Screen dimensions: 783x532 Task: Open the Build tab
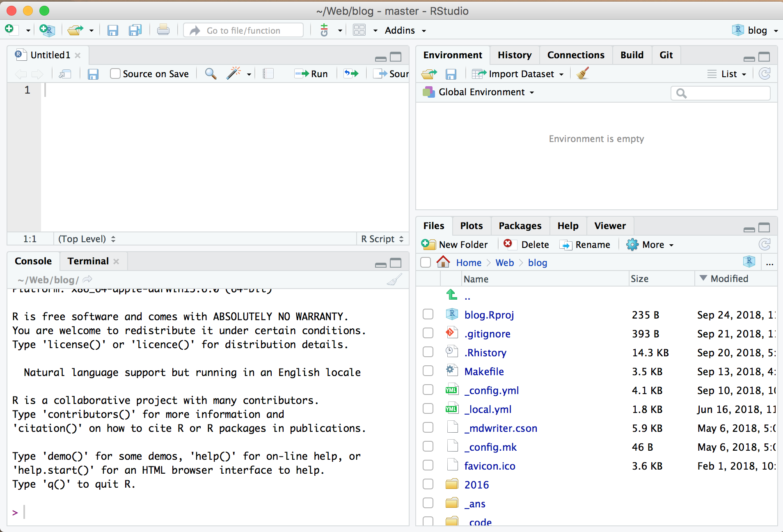coord(632,55)
